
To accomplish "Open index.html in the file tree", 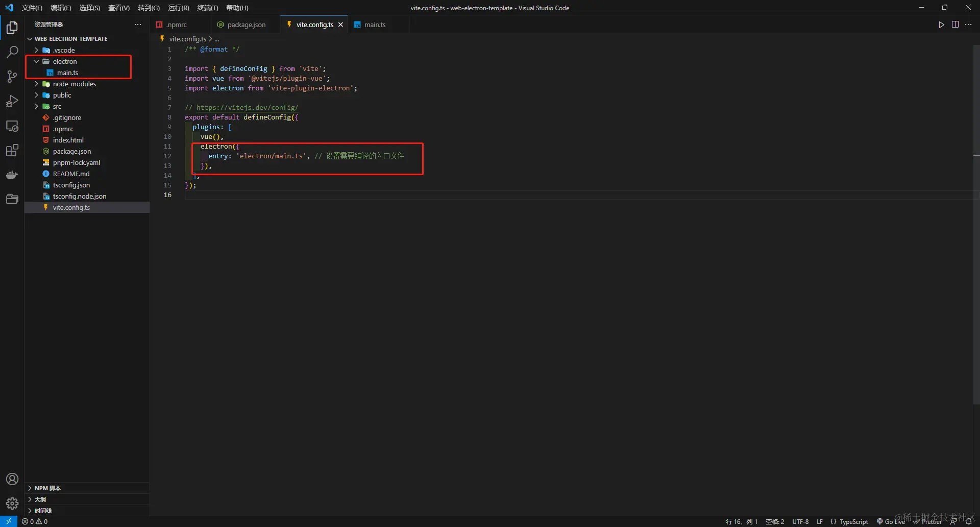I will click(x=87, y=140).
